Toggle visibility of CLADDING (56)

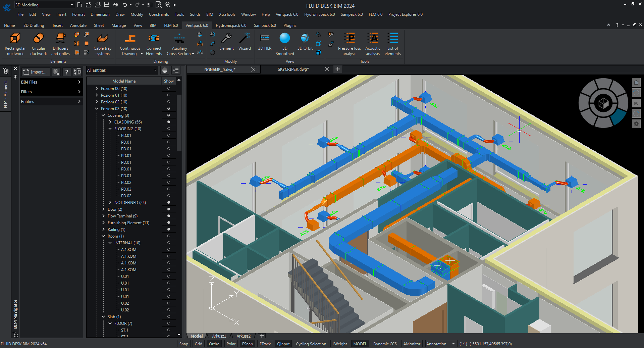[x=169, y=122]
